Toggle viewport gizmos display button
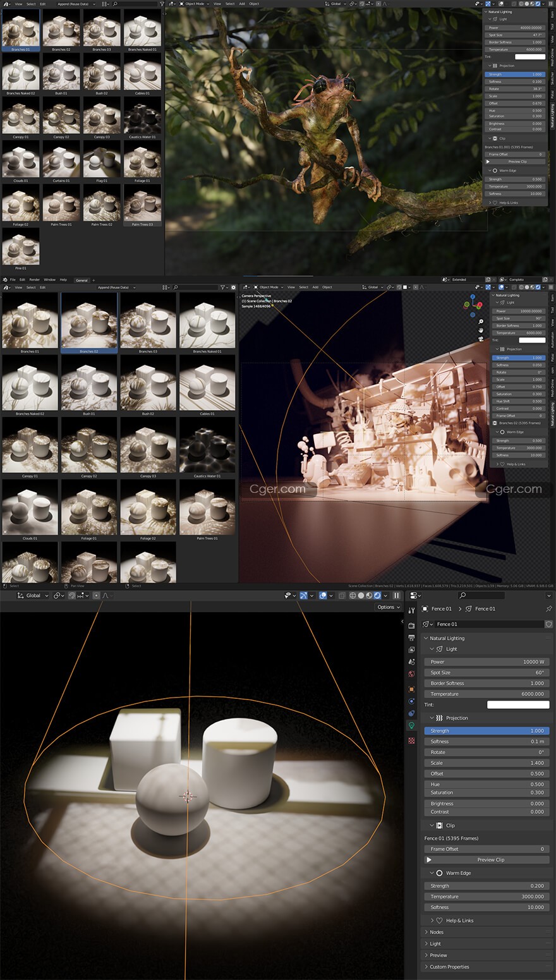 (304, 595)
